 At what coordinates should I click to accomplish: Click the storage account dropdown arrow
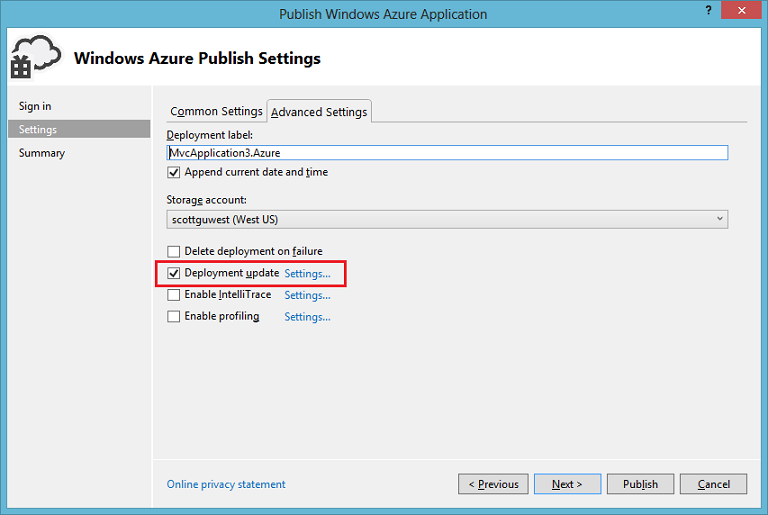(720, 219)
